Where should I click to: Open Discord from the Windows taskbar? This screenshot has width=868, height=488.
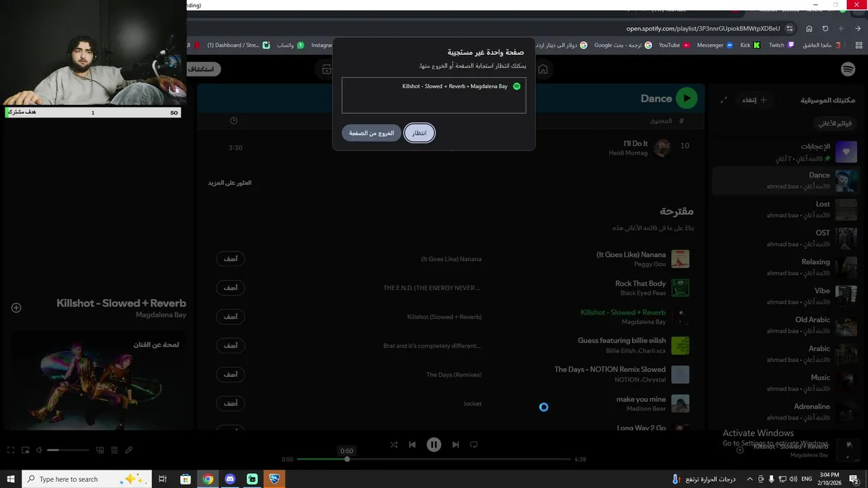tap(230, 479)
